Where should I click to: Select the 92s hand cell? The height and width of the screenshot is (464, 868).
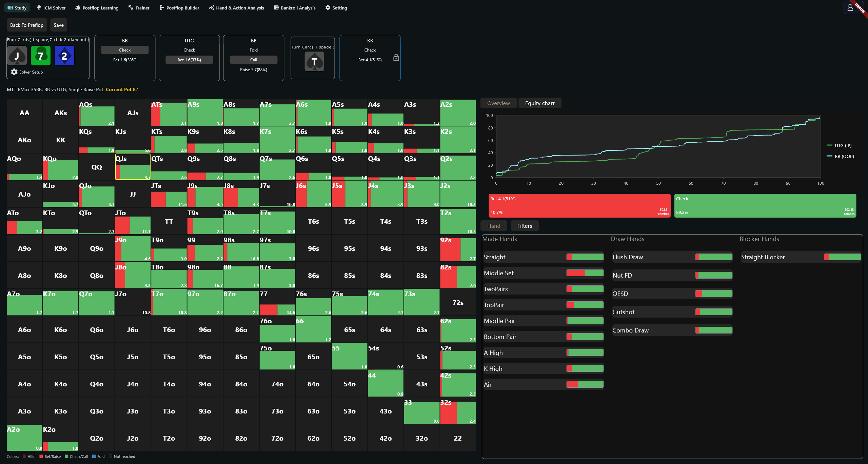tap(458, 248)
